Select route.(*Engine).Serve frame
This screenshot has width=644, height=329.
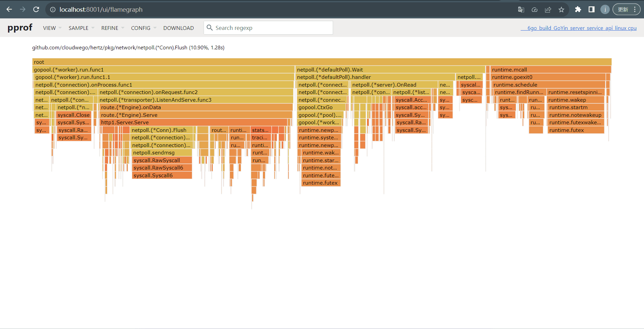[x=196, y=115]
